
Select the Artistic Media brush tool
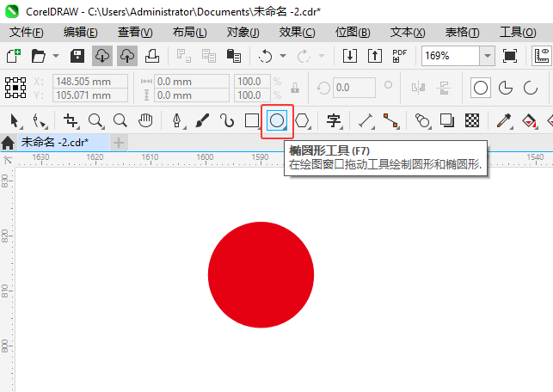pos(202,120)
